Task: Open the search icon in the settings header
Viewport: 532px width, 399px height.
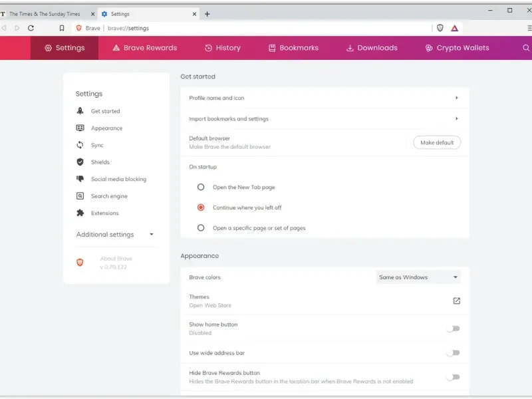Action: click(x=526, y=48)
